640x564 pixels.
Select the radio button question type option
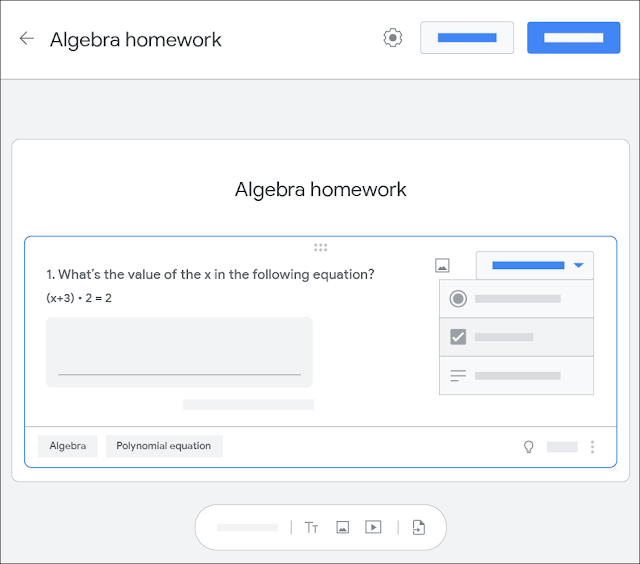pyautogui.click(x=516, y=299)
